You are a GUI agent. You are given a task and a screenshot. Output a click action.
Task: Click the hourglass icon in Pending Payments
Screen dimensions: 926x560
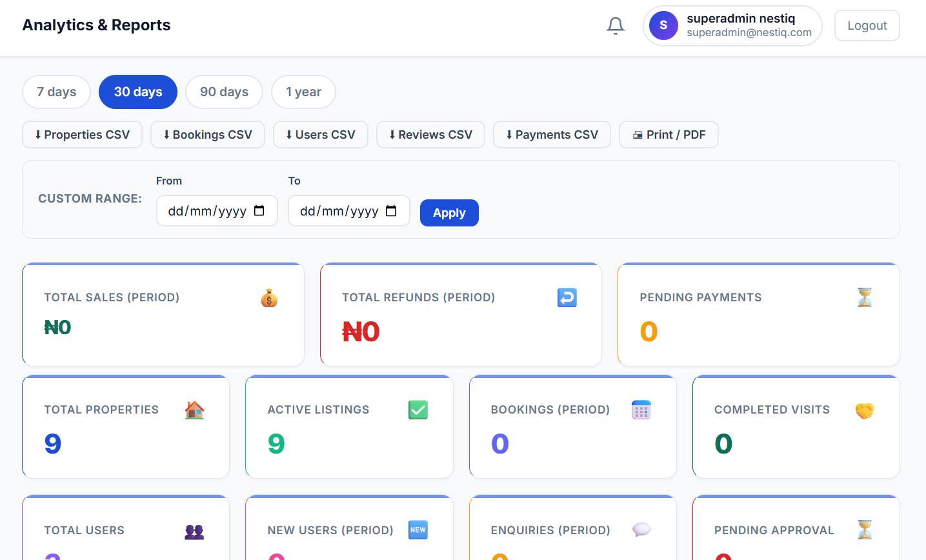point(865,297)
